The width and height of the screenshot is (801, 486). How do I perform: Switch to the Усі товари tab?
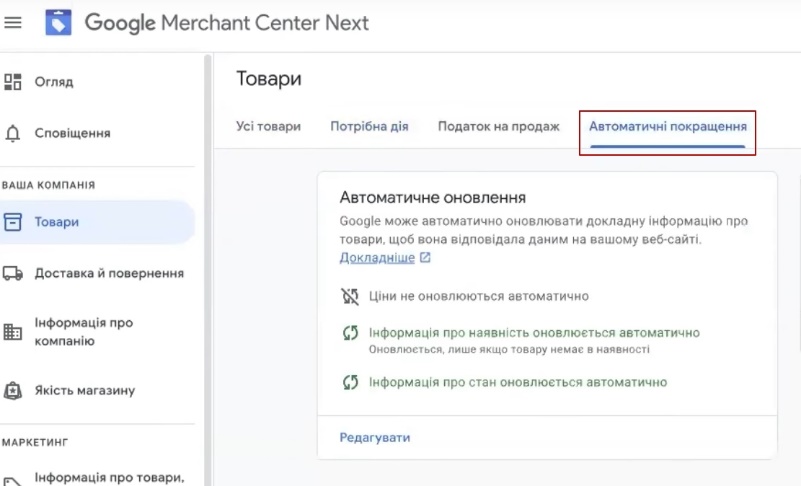pyautogui.click(x=268, y=127)
